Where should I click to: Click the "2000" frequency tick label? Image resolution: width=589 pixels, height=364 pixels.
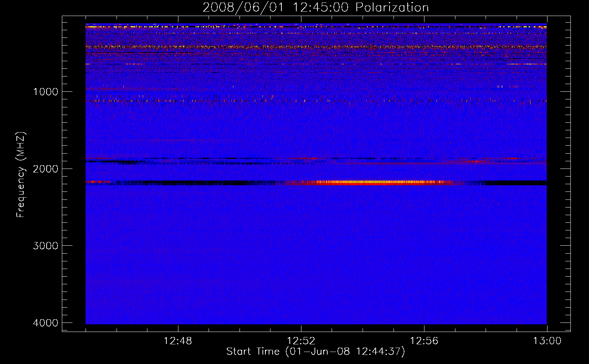46,169
